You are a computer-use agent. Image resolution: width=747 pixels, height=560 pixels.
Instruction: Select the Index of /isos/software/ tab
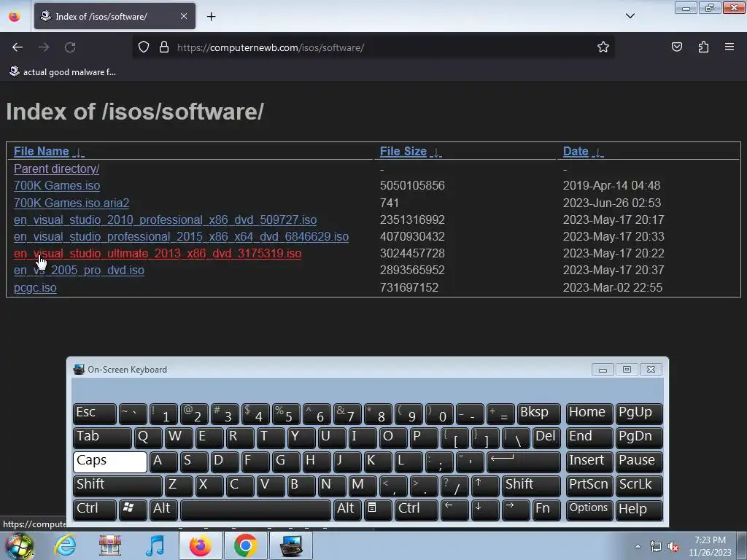(x=115, y=16)
